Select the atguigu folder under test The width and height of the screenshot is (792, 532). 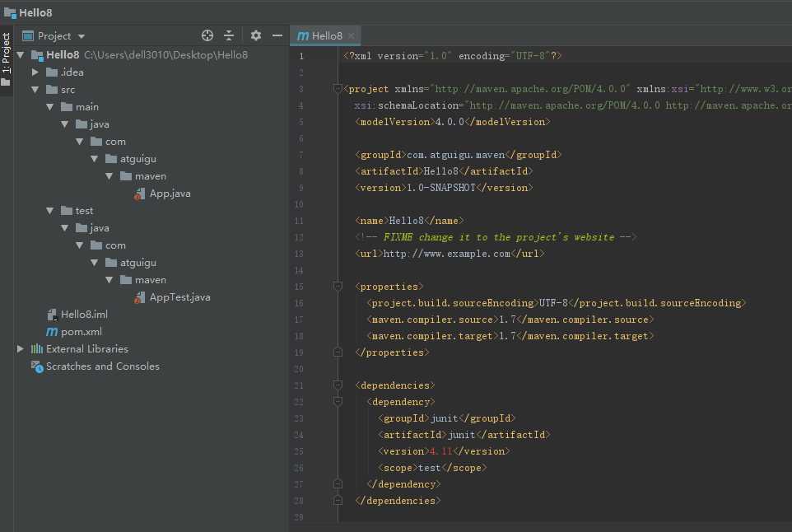137,263
